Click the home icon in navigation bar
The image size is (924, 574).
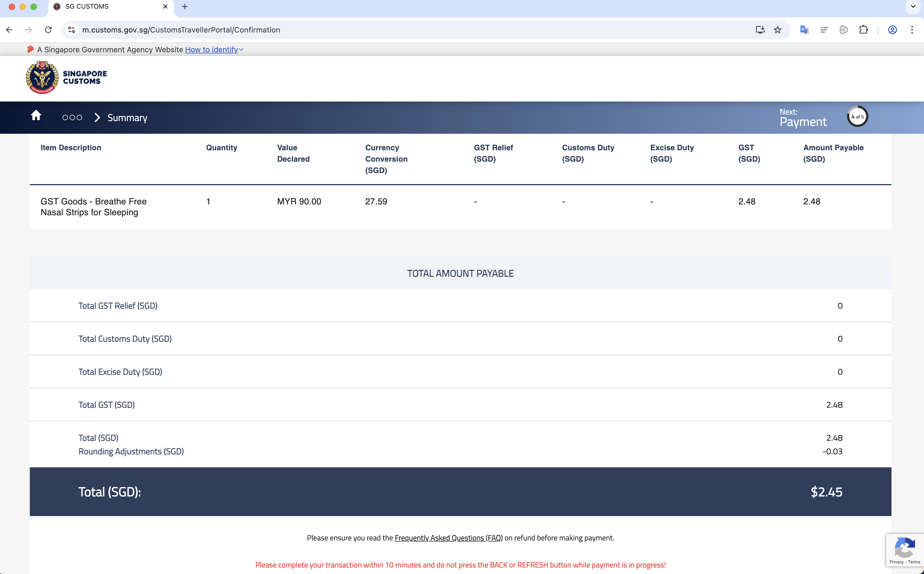(36, 115)
